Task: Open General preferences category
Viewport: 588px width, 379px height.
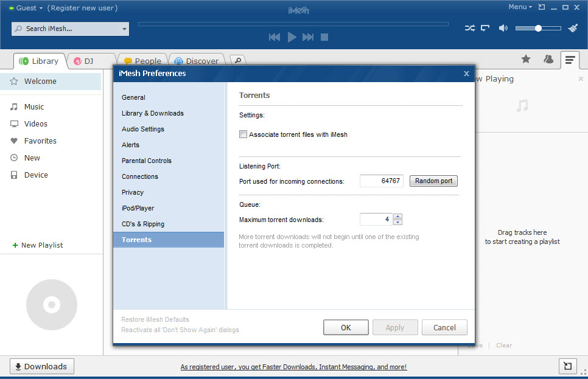Action: pyautogui.click(x=133, y=97)
